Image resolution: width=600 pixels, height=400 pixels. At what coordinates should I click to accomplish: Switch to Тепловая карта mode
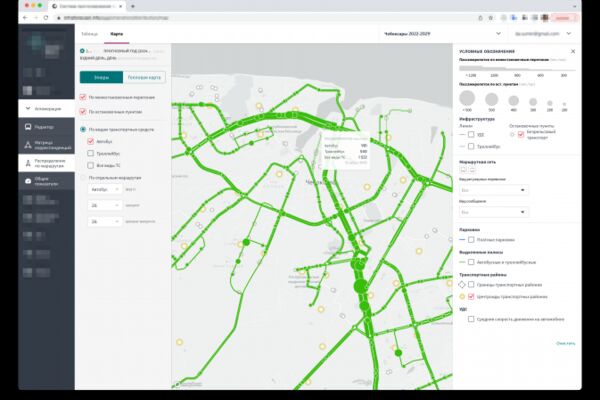(x=144, y=77)
